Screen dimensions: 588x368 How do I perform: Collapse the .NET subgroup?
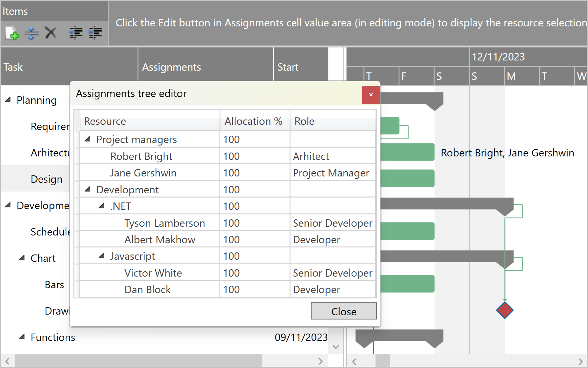coord(102,206)
